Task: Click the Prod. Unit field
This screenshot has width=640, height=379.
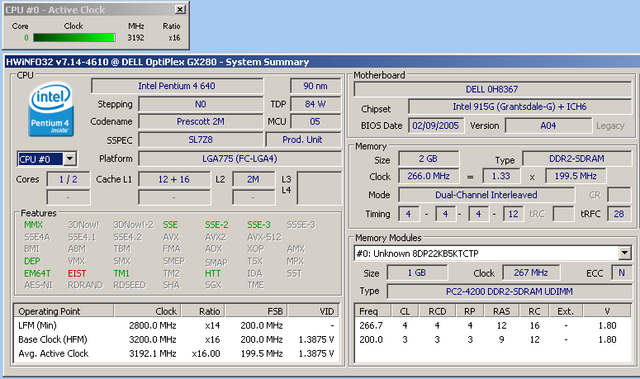Action: tap(303, 140)
